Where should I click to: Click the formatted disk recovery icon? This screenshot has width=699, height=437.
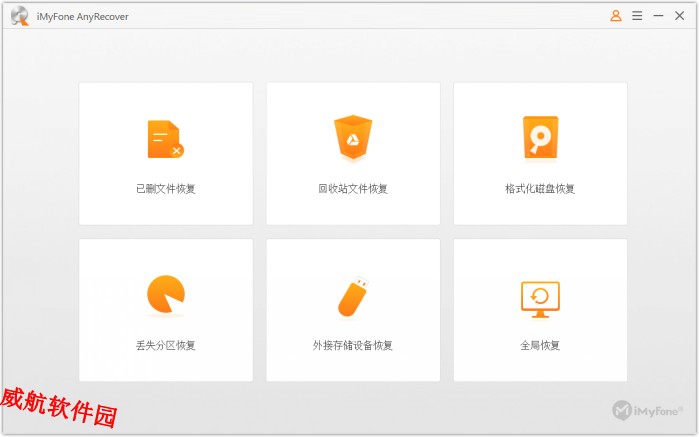click(x=540, y=138)
